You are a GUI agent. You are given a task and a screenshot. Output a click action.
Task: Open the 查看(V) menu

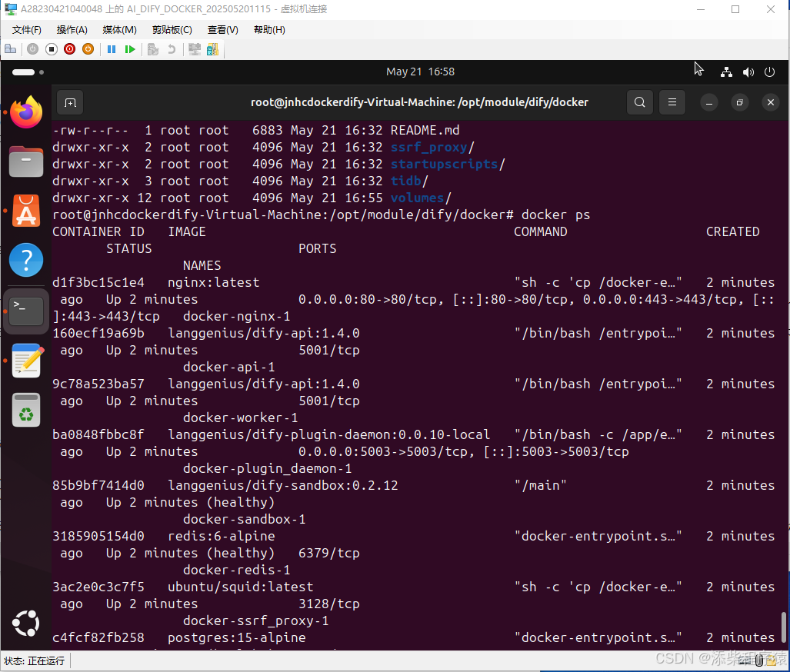pos(222,30)
